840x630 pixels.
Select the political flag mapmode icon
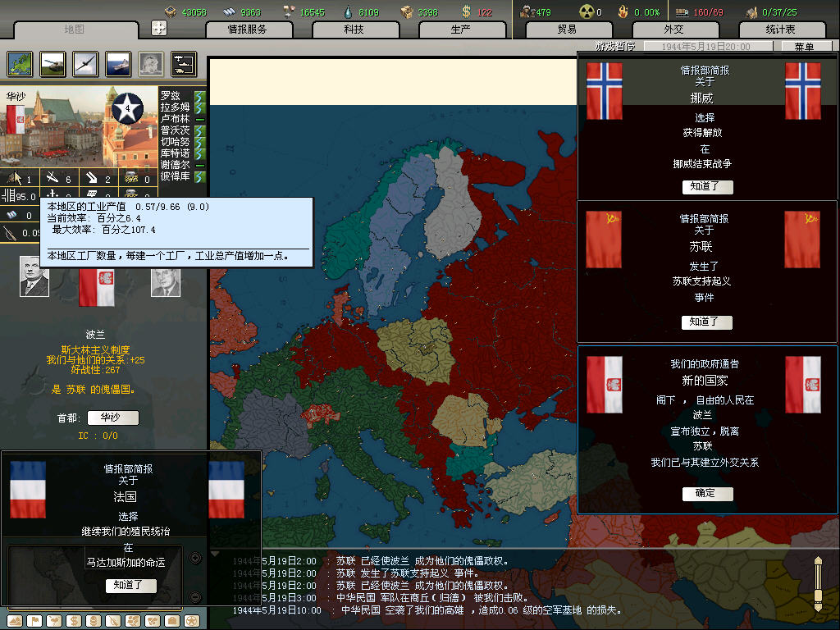point(34,621)
